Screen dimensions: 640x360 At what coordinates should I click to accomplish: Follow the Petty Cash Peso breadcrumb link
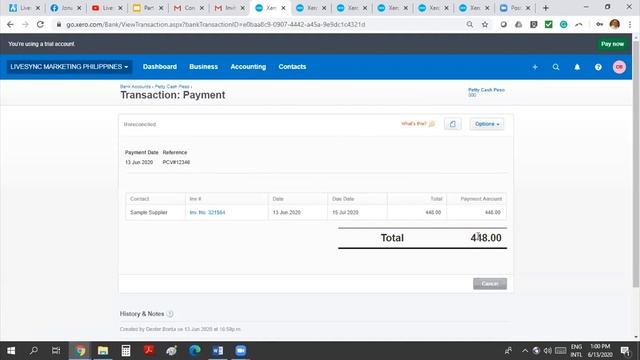pyautogui.click(x=172, y=87)
